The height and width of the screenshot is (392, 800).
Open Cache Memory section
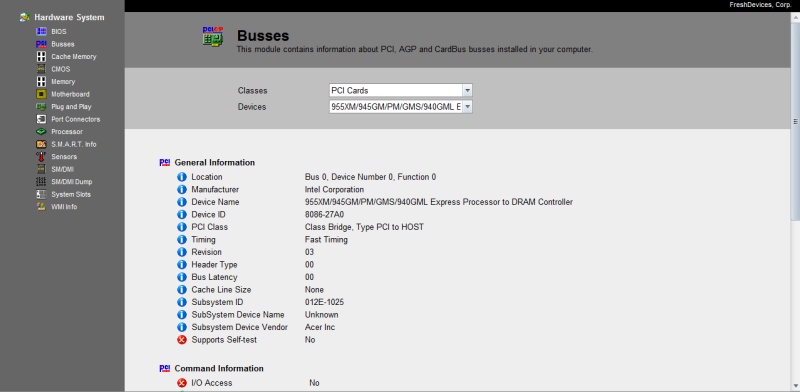point(73,57)
